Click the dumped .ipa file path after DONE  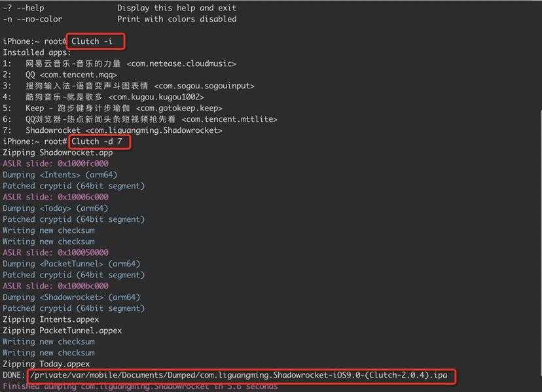pos(239,375)
